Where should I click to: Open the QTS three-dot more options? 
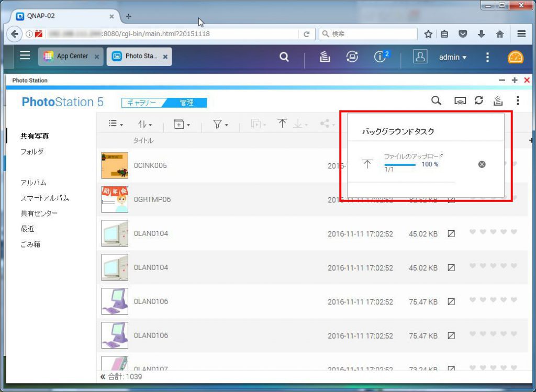point(487,57)
